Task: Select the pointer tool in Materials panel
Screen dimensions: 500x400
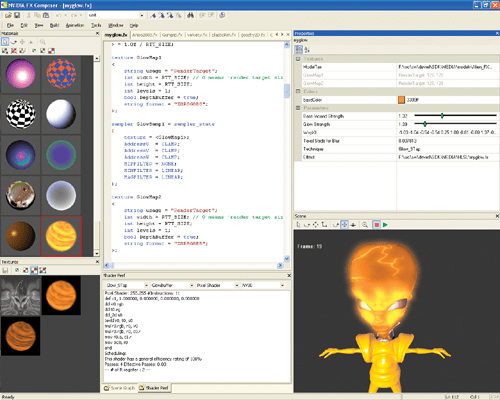Action: (x=5, y=42)
